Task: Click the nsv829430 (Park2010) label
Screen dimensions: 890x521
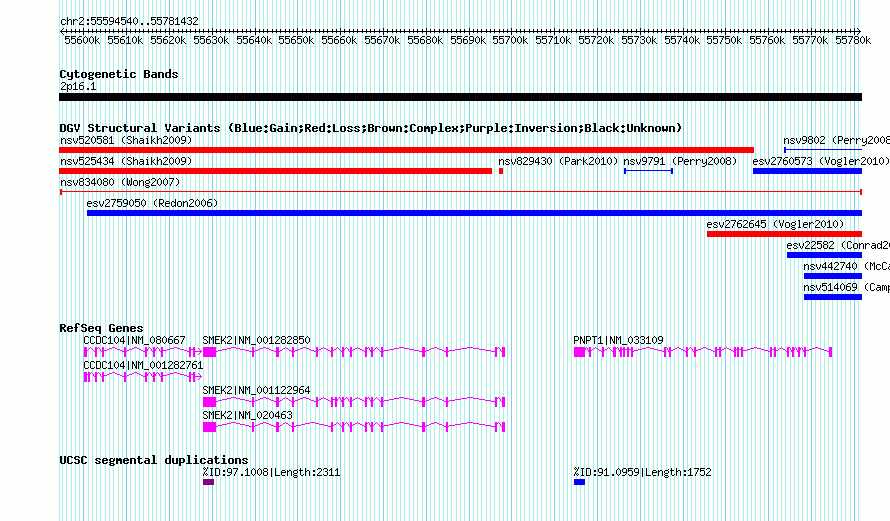Action: pyautogui.click(x=558, y=161)
